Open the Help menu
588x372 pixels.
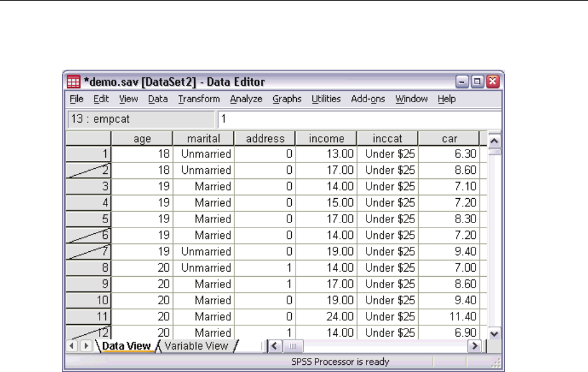[x=447, y=98]
